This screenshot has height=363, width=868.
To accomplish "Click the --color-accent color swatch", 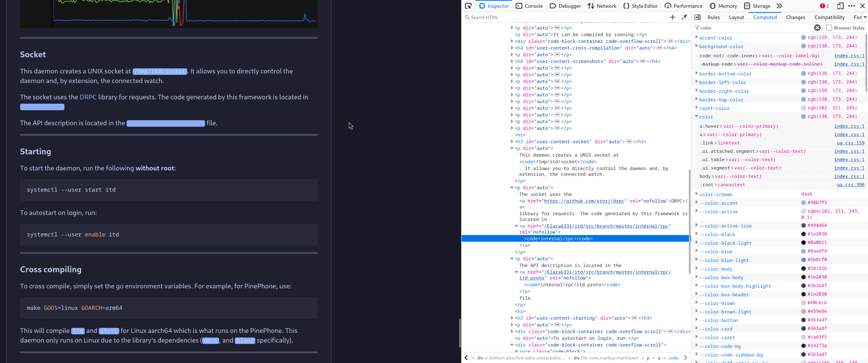I will point(803,203).
